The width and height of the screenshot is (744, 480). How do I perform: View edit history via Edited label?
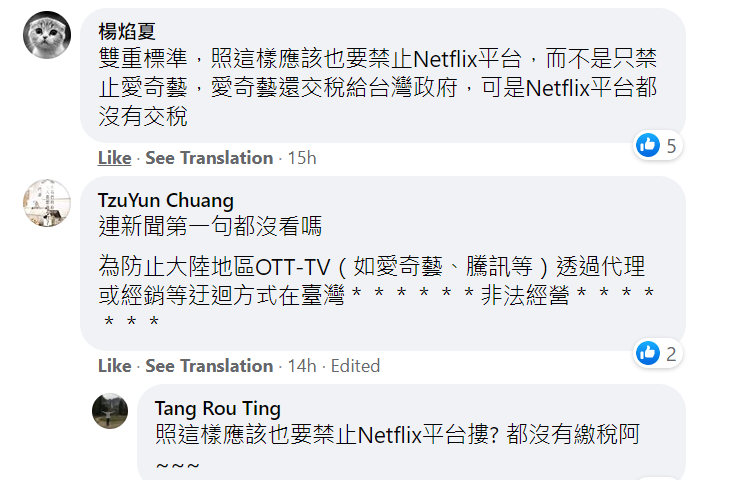click(355, 366)
